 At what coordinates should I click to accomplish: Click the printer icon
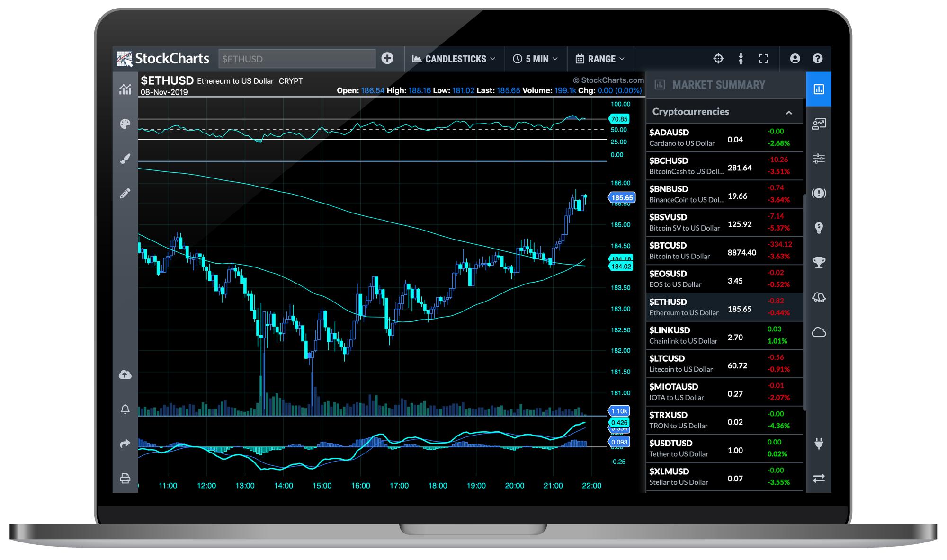[125, 479]
